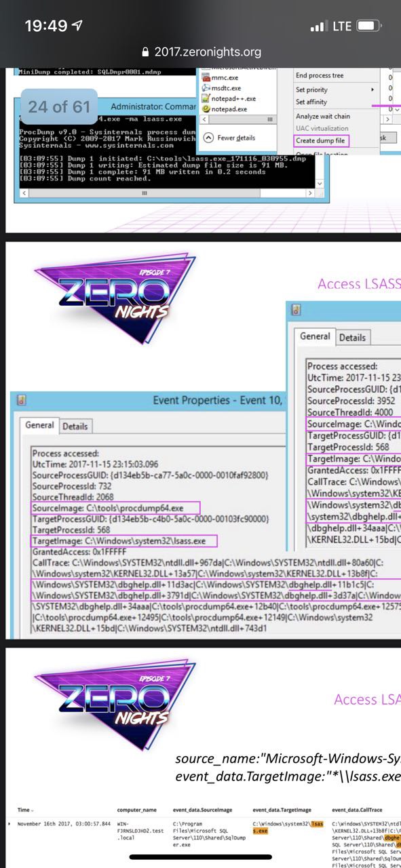The height and width of the screenshot is (868, 401).
Task: Click left arrow of command prompt scrollbar
Action: point(25,193)
